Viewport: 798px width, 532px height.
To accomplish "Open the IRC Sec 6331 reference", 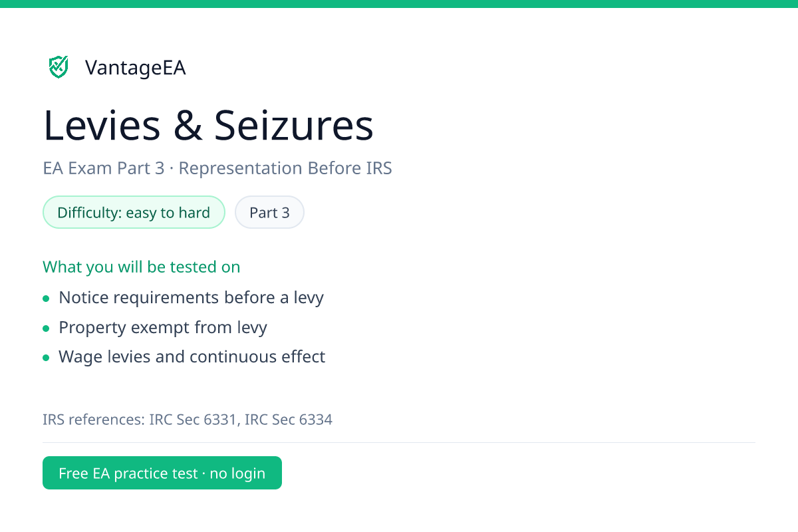I will [x=194, y=420].
